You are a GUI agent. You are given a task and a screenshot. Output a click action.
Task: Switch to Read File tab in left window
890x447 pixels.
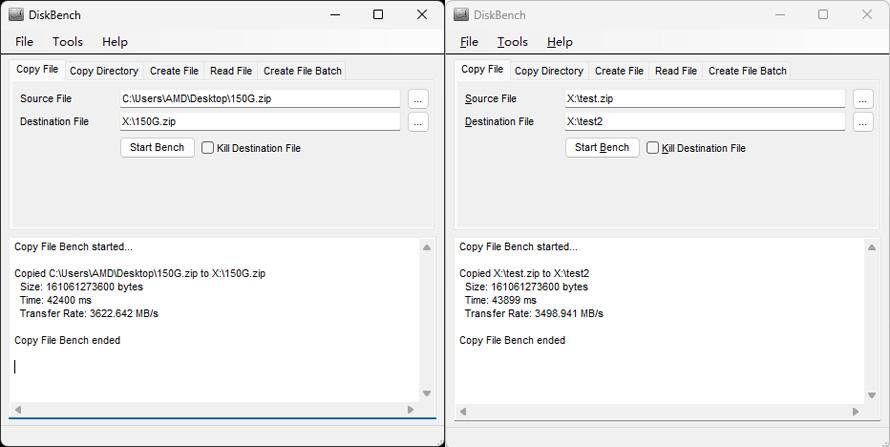[231, 71]
